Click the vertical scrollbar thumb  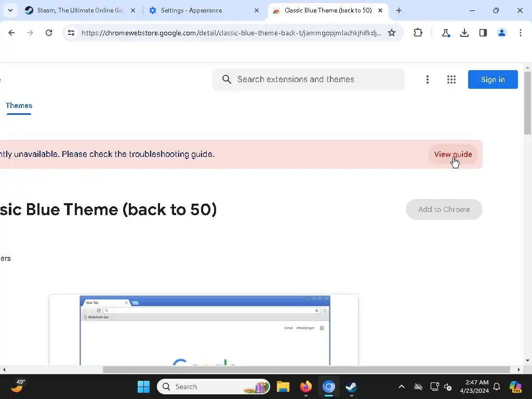click(x=527, y=103)
